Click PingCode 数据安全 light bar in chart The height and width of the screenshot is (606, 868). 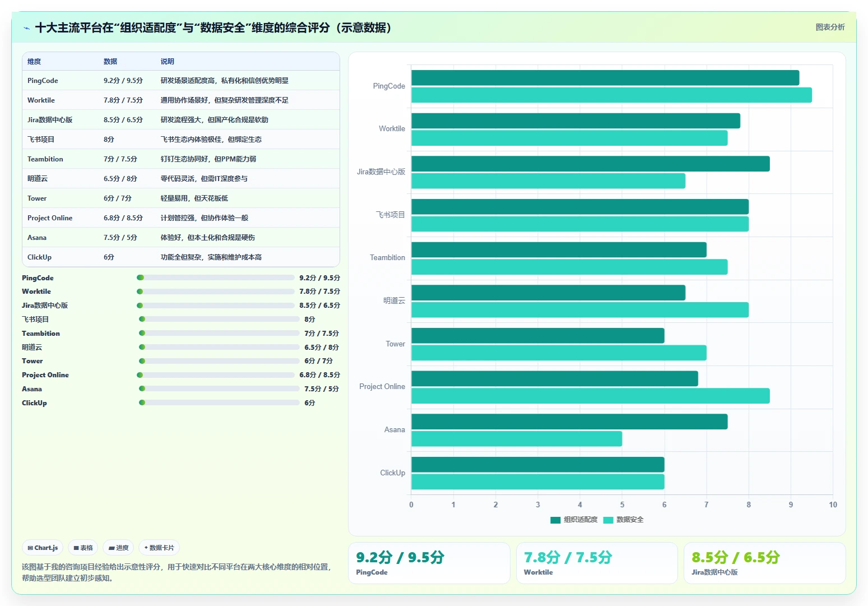[x=611, y=95]
